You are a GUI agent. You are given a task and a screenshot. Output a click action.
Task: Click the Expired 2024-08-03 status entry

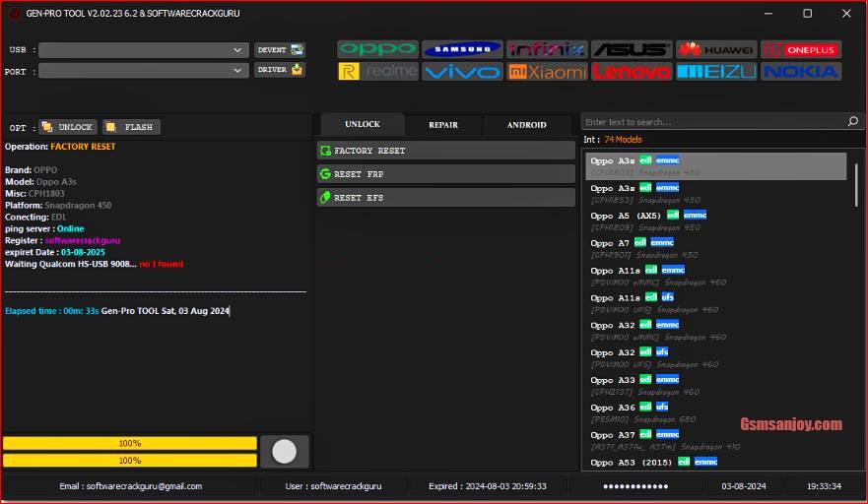487,486
